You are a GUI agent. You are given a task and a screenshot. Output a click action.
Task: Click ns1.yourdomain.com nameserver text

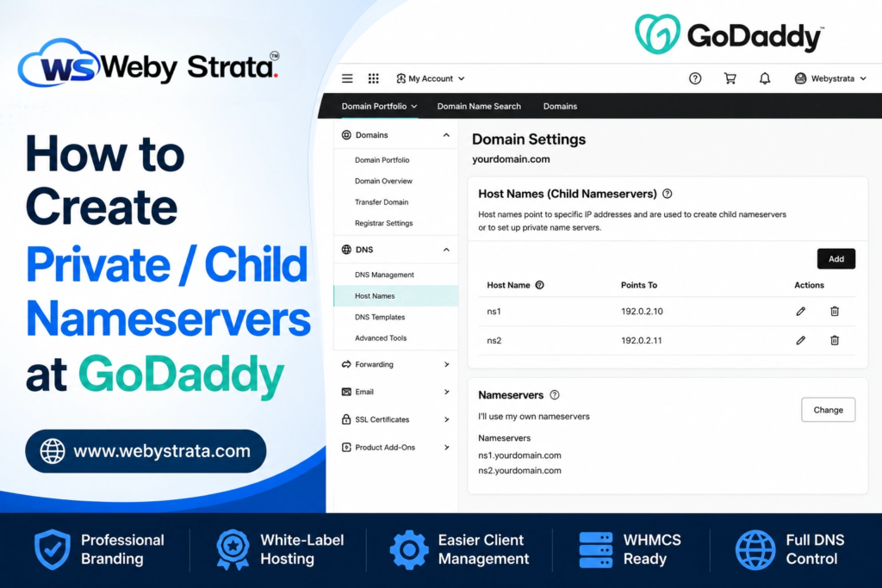(x=519, y=455)
